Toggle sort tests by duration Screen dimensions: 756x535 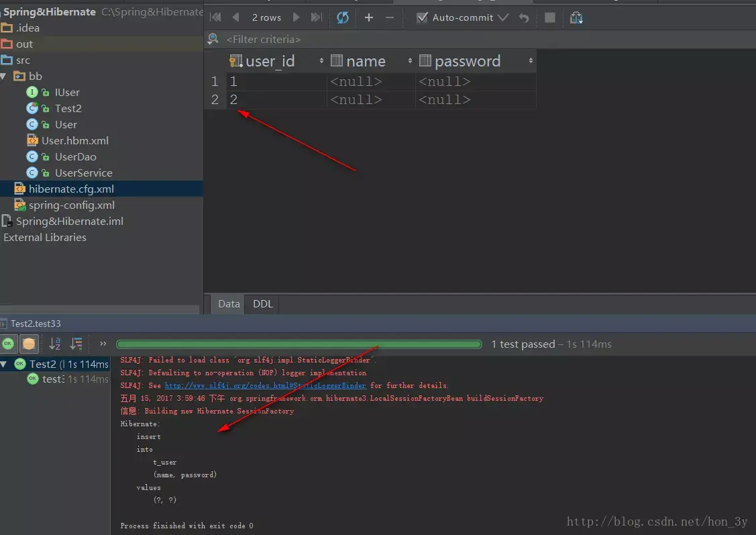(x=76, y=344)
